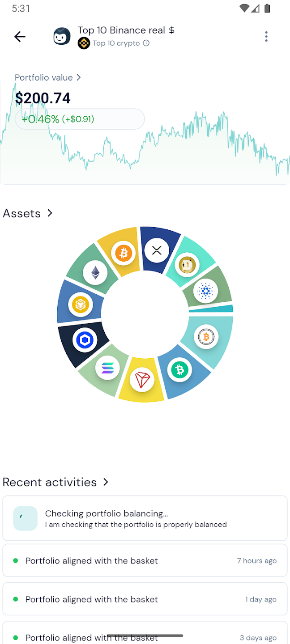The height and width of the screenshot is (644, 290).
Task: Select the Chainlink icon in donut chart
Action: coord(84,341)
